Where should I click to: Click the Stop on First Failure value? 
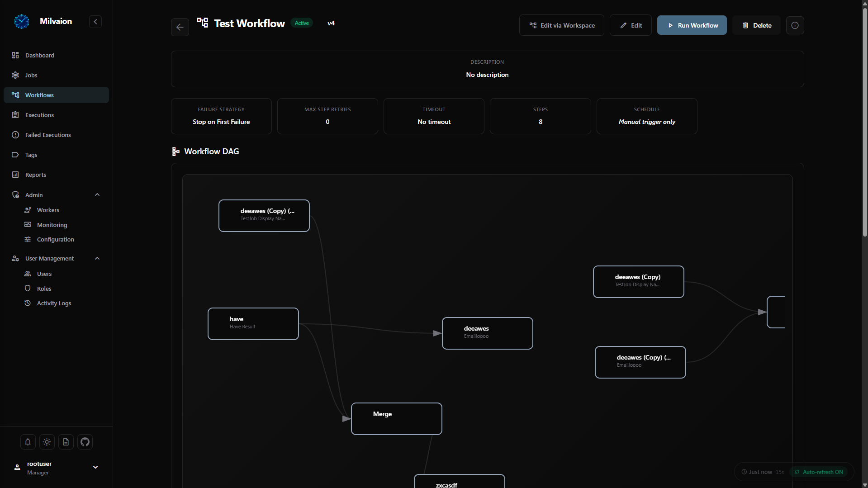click(x=221, y=122)
